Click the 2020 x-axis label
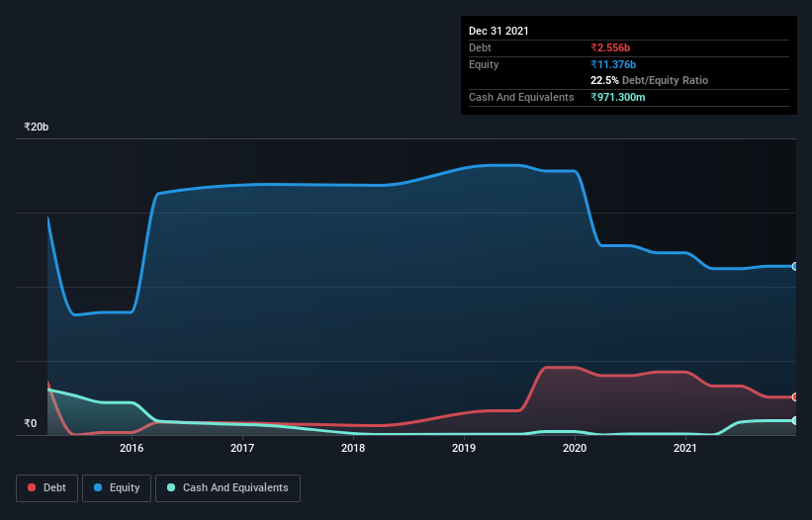Image resolution: width=812 pixels, height=520 pixels. tap(575, 448)
